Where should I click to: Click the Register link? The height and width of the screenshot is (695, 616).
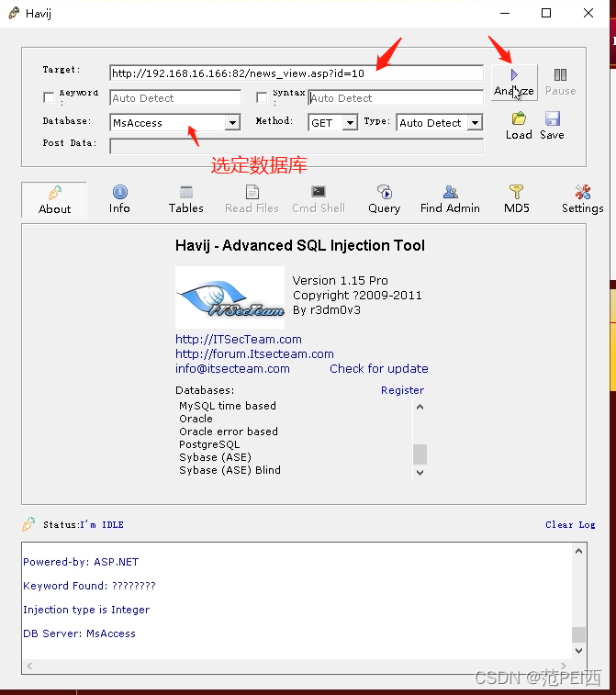[402, 390]
